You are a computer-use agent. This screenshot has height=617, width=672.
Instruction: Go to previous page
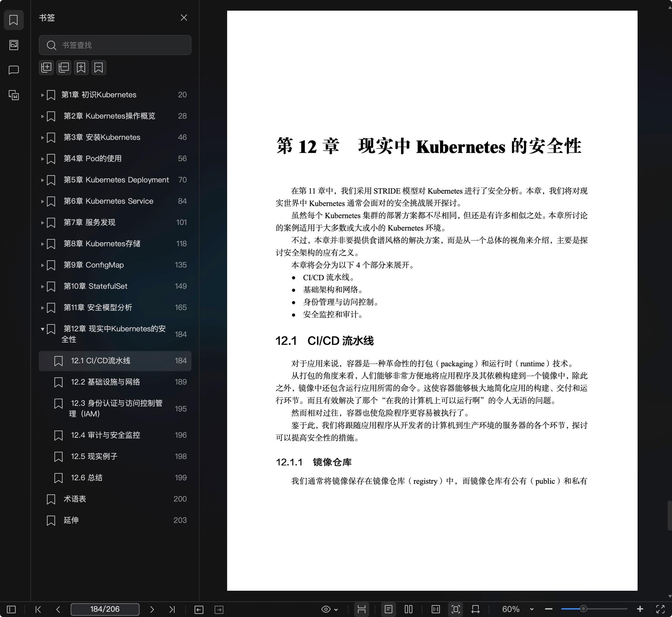[x=58, y=609]
